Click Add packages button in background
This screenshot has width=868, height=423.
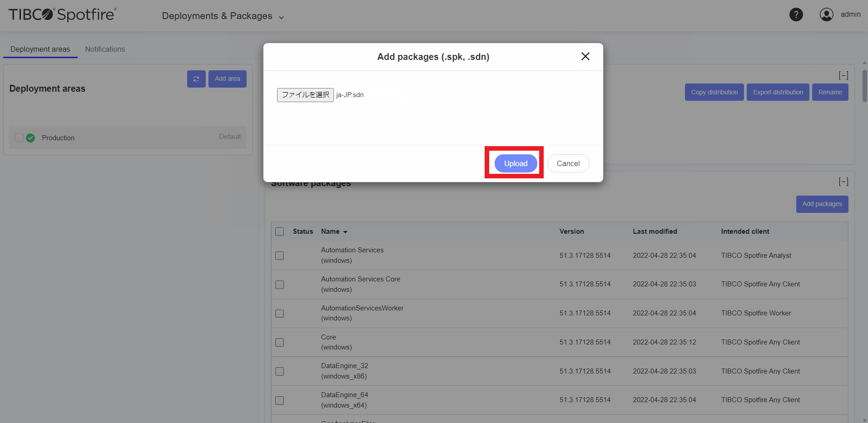pyautogui.click(x=822, y=204)
